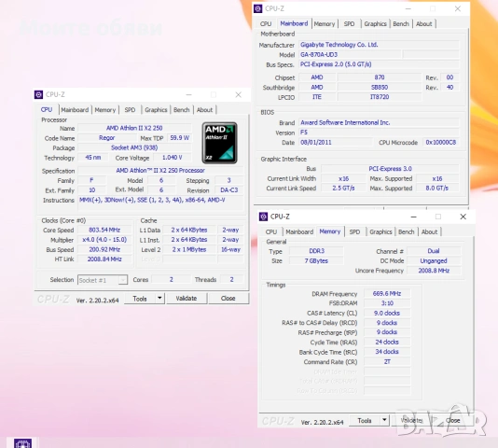This screenshot has height=448, width=498.
Task: Open the Tools dropdown arrow in Memory window
Action: coord(384,420)
